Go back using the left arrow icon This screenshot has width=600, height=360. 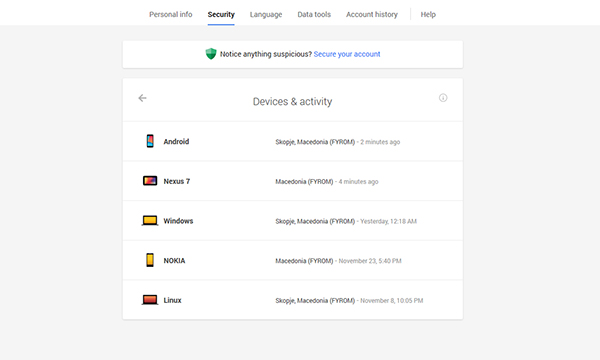point(142,98)
